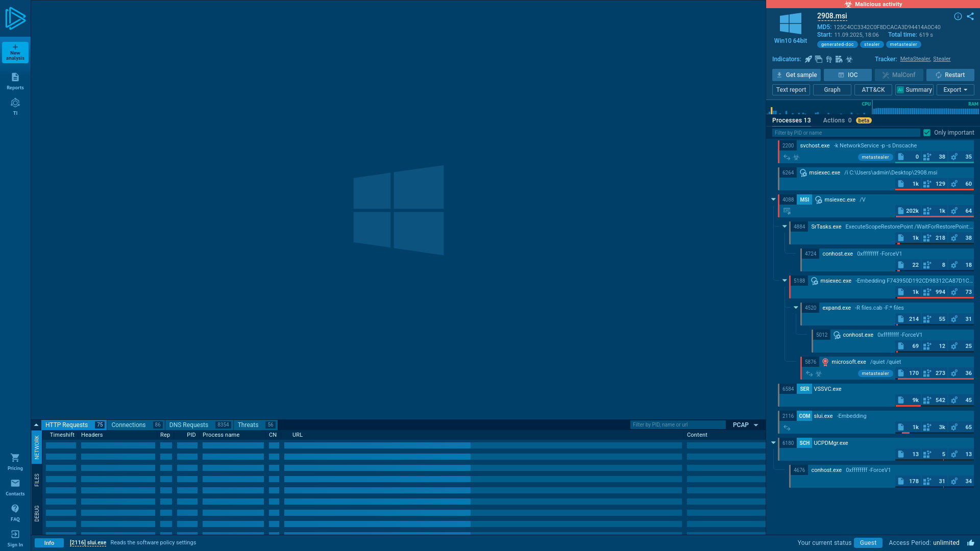Viewport: 980px width, 551px height.
Task: Open the TI threat intelligence section
Action: (x=15, y=107)
